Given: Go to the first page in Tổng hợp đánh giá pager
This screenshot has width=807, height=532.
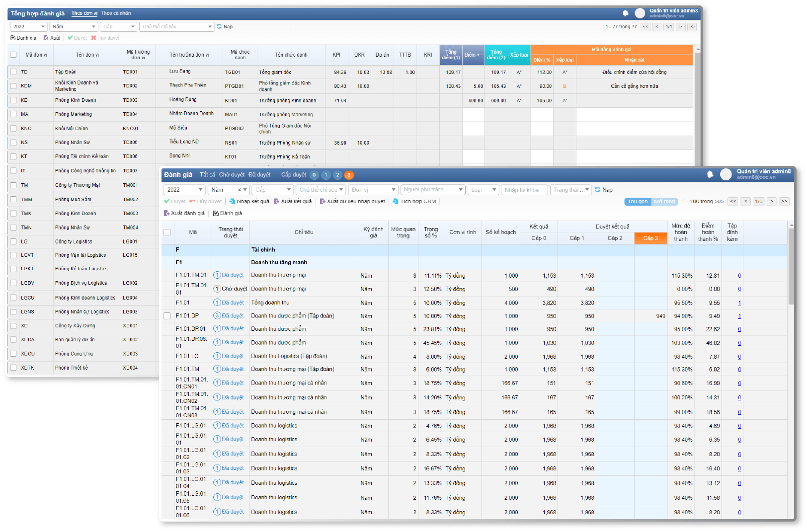Looking at the screenshot, I should click(x=646, y=27).
